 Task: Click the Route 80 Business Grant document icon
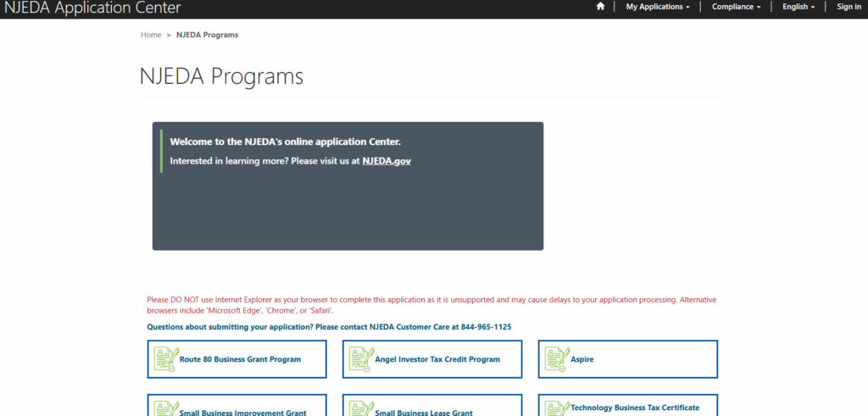click(165, 359)
